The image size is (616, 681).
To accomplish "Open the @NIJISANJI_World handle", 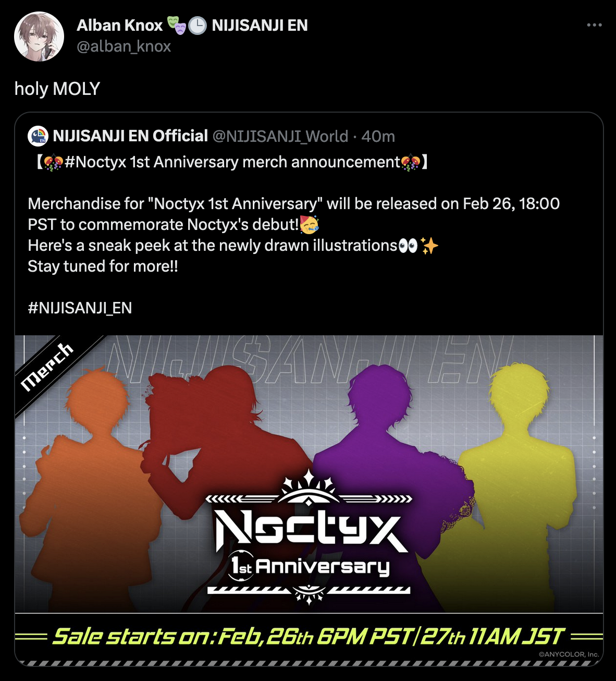I will 280,137.
